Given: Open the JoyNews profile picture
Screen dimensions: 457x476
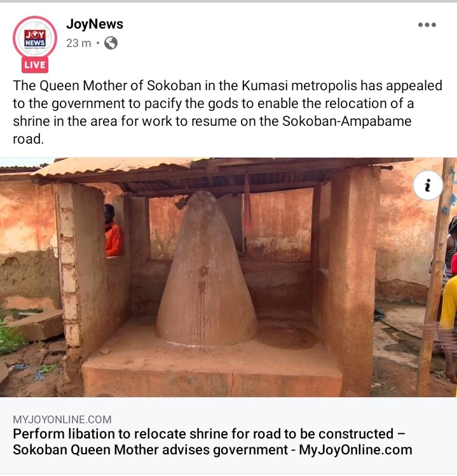Looking at the screenshot, I should (x=34, y=38).
